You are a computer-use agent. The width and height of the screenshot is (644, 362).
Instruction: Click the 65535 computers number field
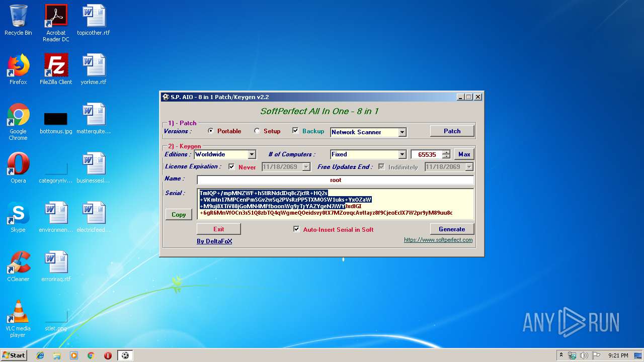click(427, 154)
